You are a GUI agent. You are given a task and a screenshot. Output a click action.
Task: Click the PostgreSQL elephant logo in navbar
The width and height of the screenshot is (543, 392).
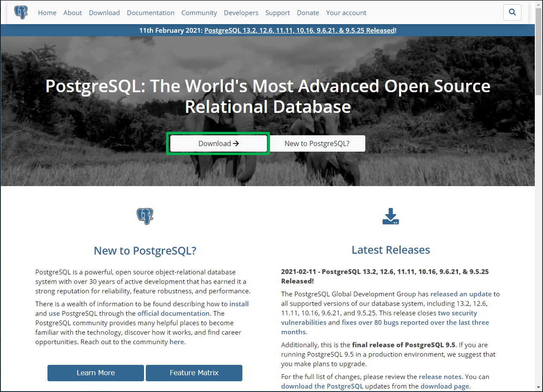click(21, 12)
